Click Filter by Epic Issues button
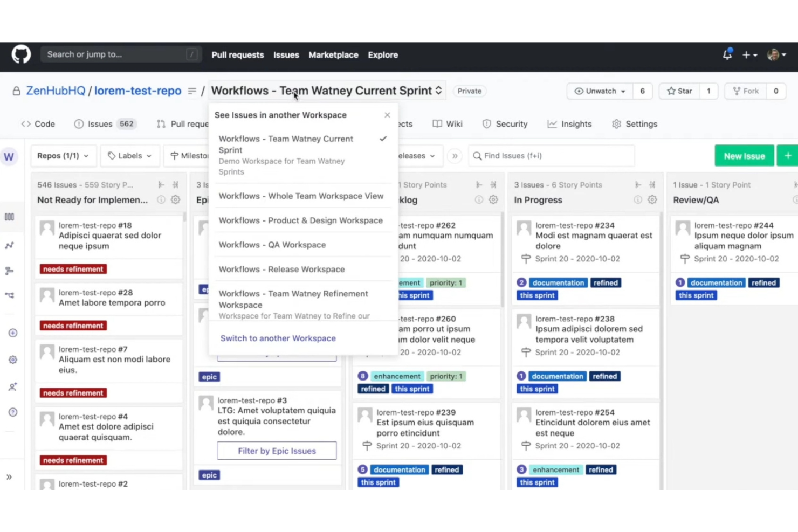Image resolution: width=798 pixels, height=532 pixels. pos(277,451)
